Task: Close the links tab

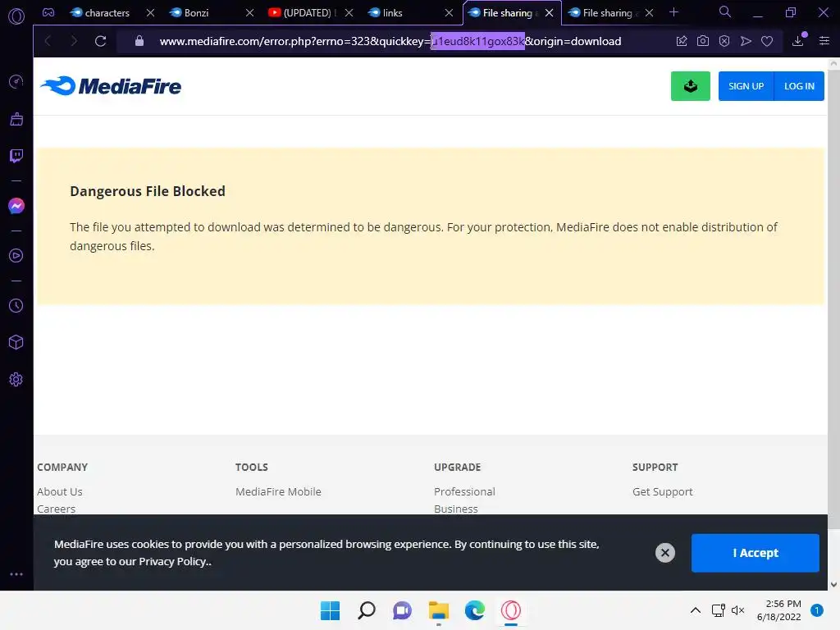Action: 449,13
